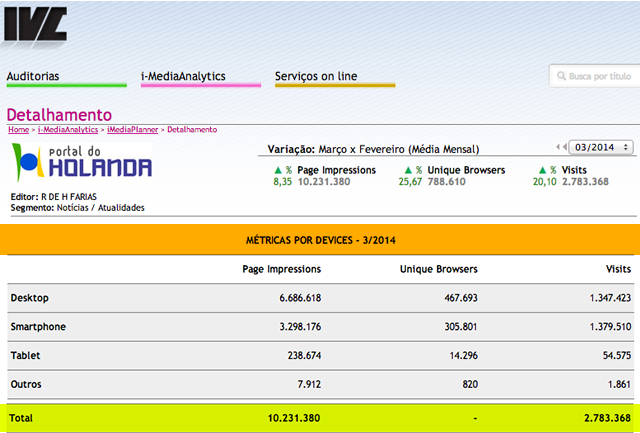Open the 03/2014 period dropdown
The width and height of the screenshot is (640, 433).
pos(600,148)
